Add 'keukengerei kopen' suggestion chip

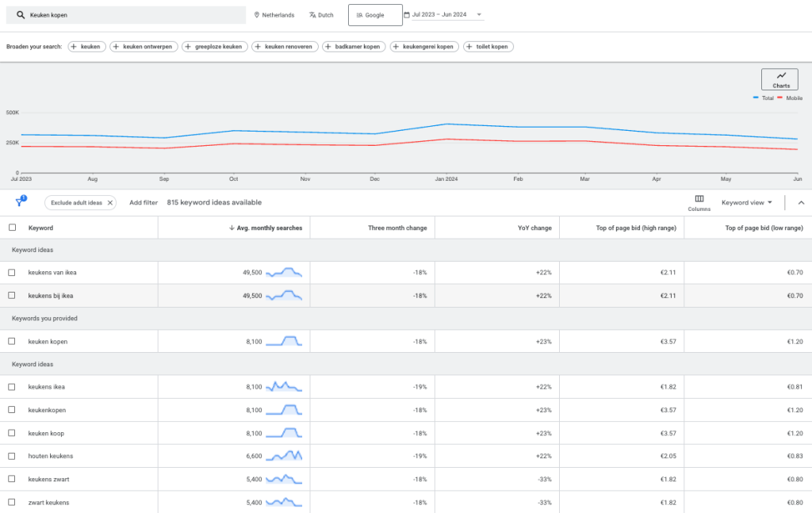(424, 47)
